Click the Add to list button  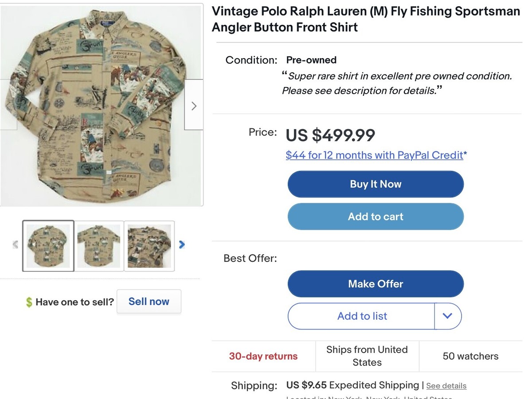[x=362, y=316]
